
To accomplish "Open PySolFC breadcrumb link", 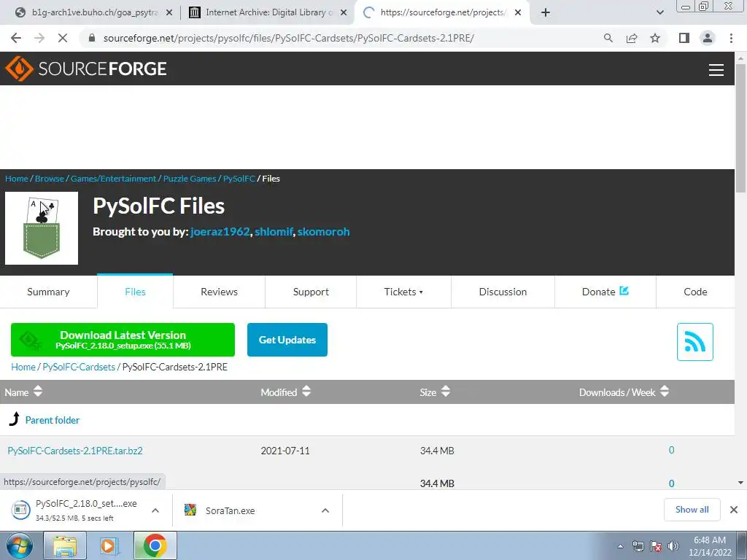I will pyautogui.click(x=239, y=179).
